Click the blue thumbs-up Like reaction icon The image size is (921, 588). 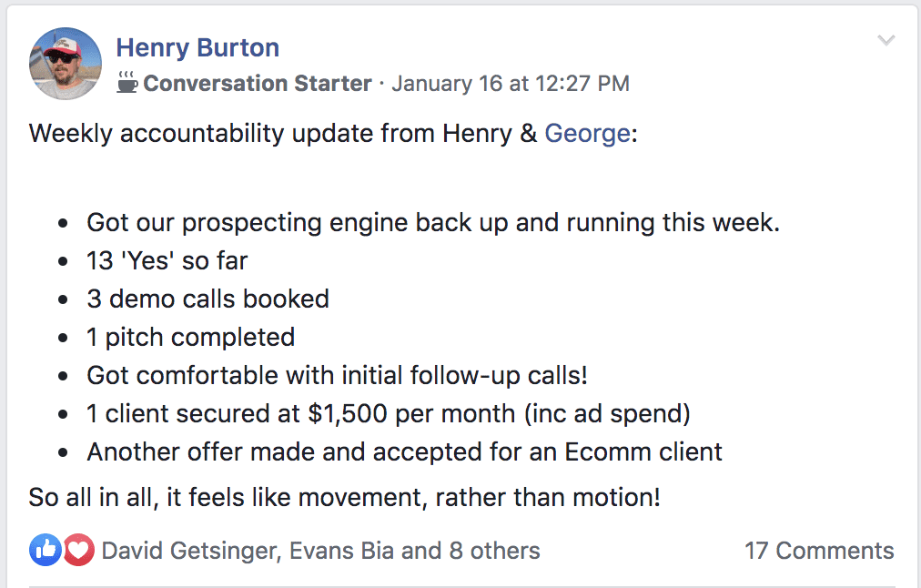(x=46, y=550)
